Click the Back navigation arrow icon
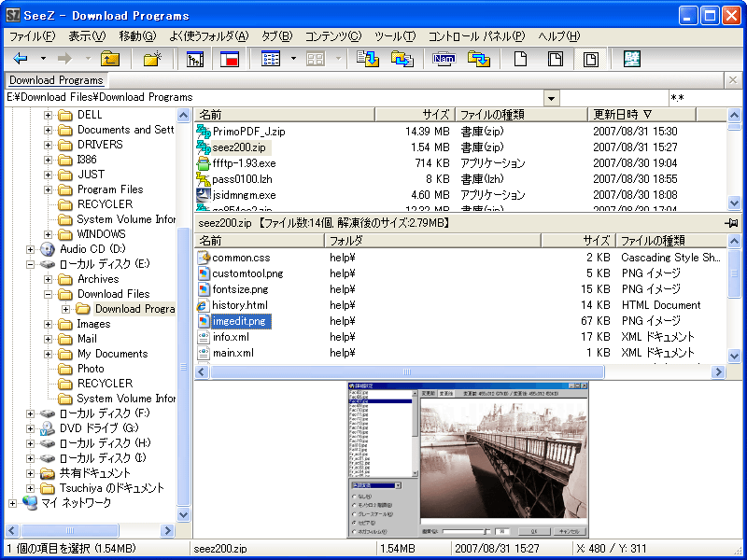 (21, 59)
